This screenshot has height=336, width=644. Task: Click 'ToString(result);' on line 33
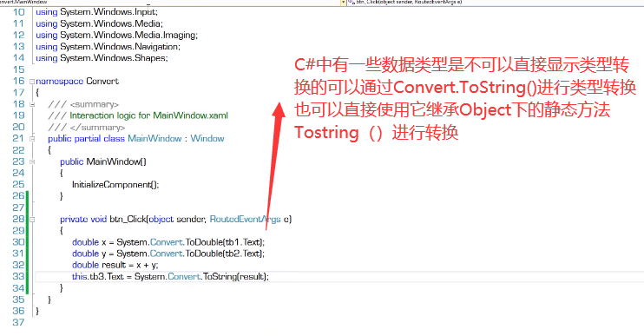pos(236,276)
